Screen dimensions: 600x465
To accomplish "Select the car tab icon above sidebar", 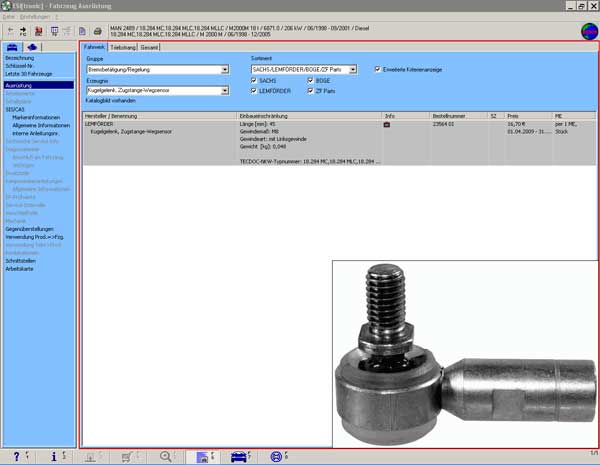I will 14,47.
